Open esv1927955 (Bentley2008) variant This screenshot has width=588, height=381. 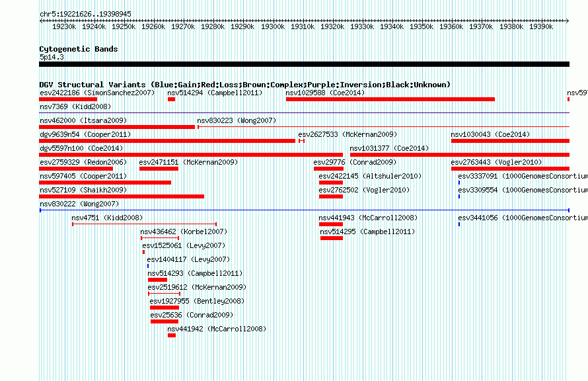point(197,301)
